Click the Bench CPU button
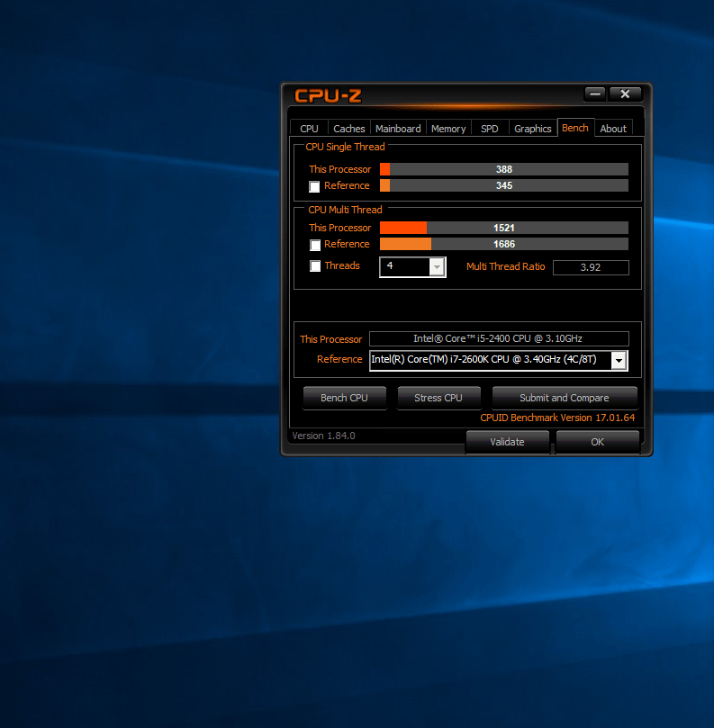This screenshot has width=714, height=728. 344,398
